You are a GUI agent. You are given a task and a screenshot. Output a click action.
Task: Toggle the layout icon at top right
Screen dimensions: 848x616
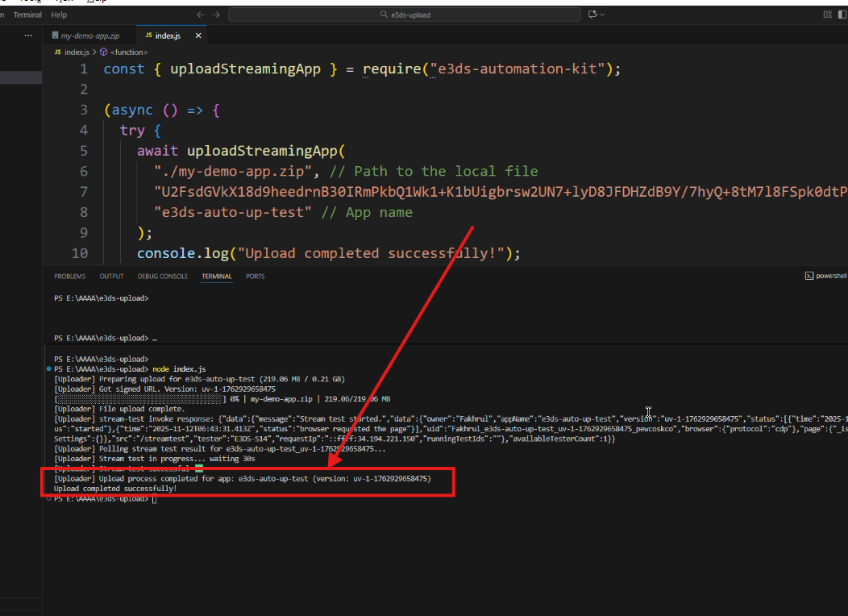tap(827, 15)
